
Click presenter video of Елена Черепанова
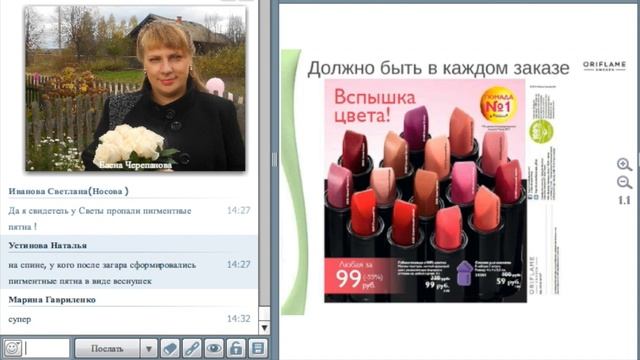(x=135, y=88)
